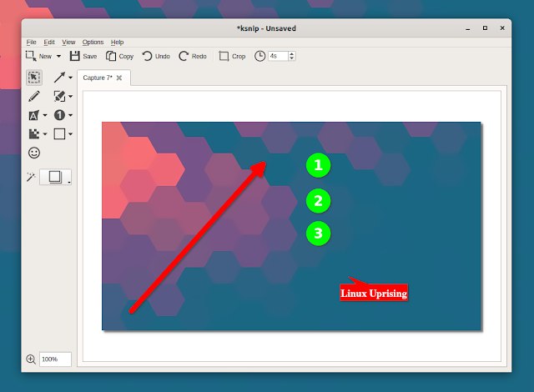Click the Save disk icon
The image size is (534, 392).
pyautogui.click(x=75, y=56)
